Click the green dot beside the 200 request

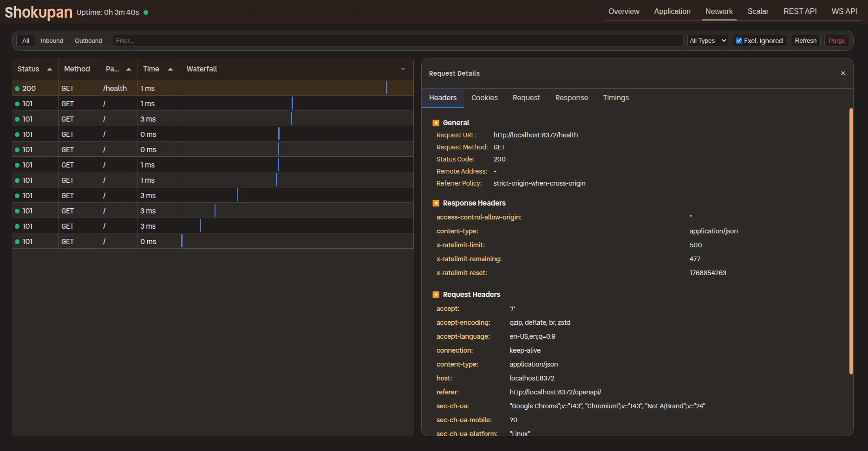click(x=17, y=88)
